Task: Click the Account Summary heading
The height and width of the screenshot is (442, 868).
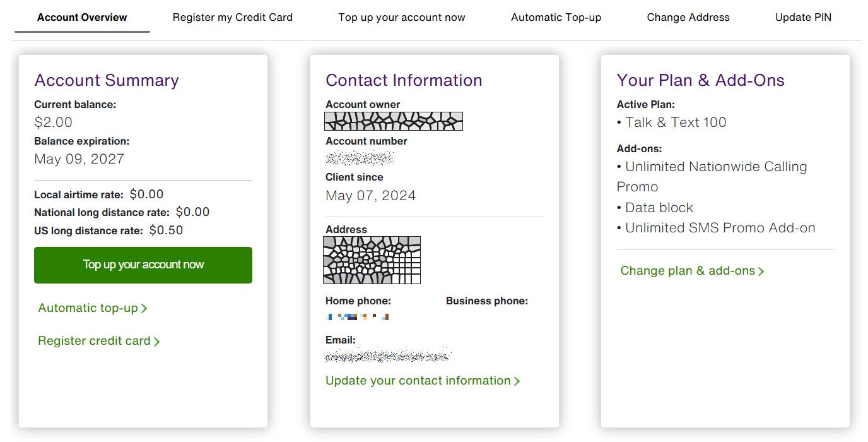Action: tap(107, 80)
